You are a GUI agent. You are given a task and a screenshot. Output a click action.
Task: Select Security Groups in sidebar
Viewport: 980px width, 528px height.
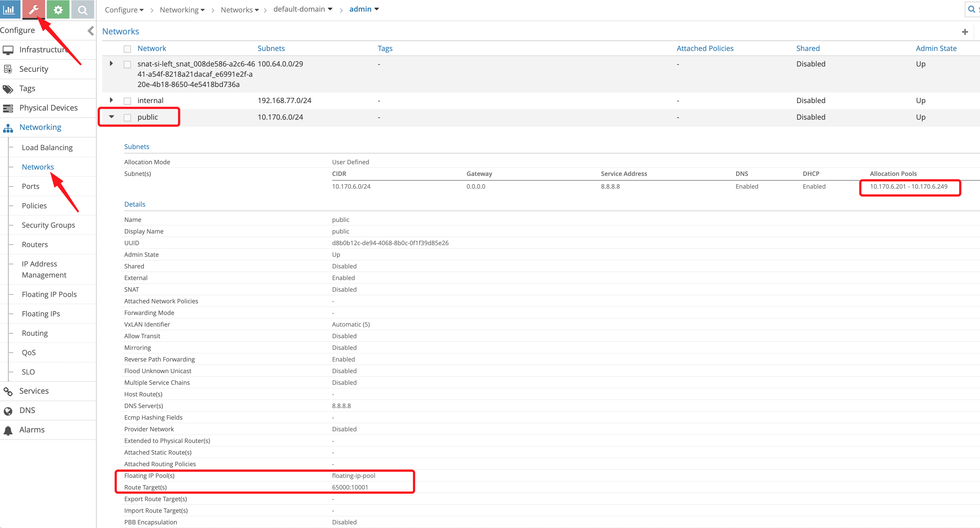[x=48, y=225]
